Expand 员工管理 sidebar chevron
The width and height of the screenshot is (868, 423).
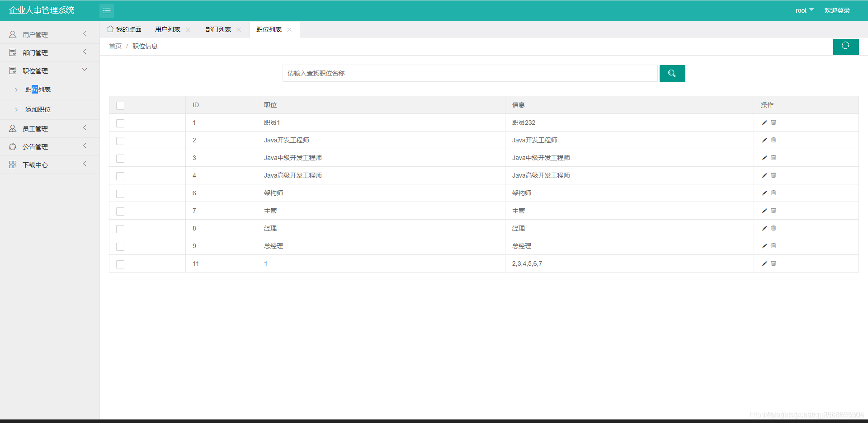tap(85, 127)
